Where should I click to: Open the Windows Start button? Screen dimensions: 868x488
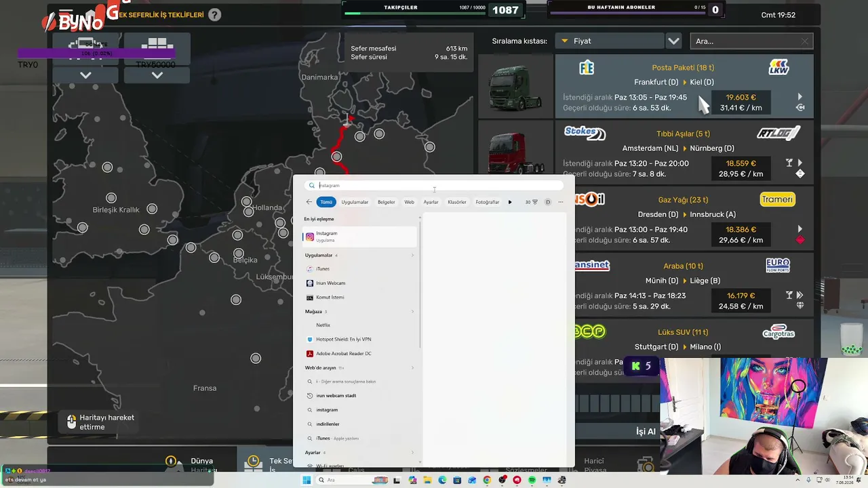click(307, 481)
